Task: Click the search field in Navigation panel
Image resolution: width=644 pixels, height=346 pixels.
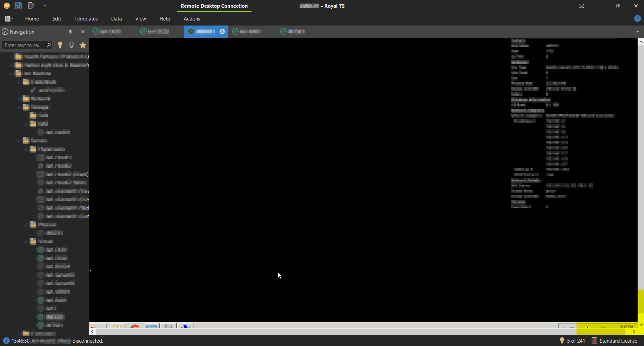Action: [x=24, y=45]
